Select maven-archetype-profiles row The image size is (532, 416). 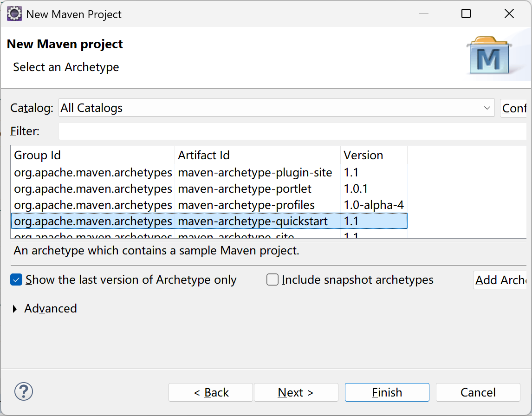click(x=209, y=205)
